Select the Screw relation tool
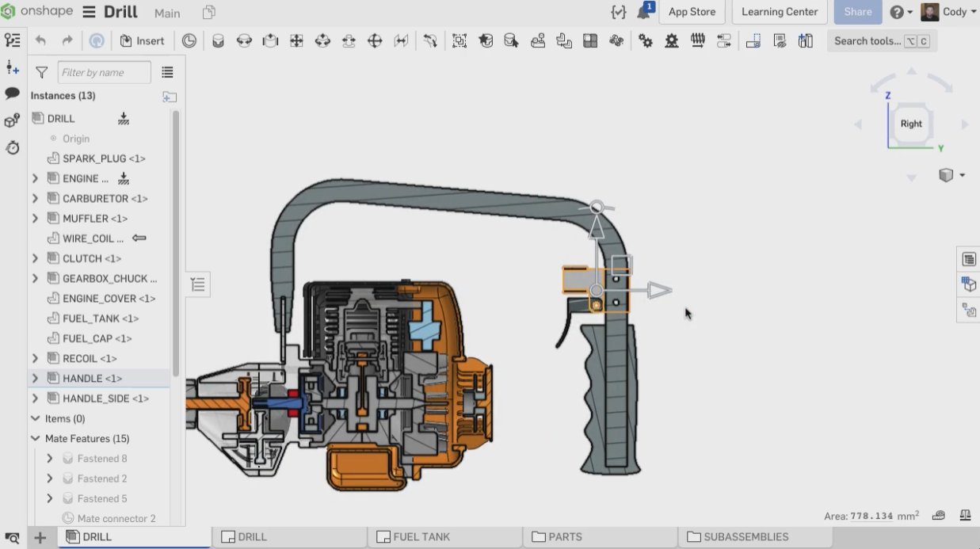 click(x=698, y=41)
